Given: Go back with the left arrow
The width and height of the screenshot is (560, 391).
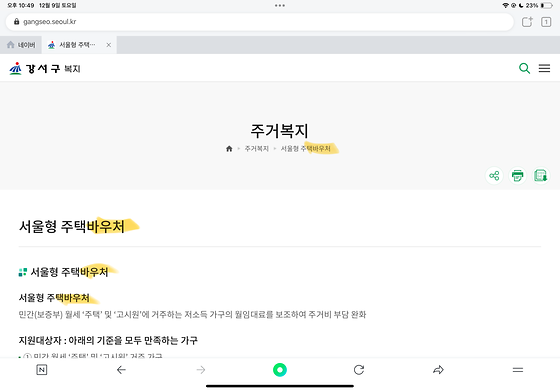Looking at the screenshot, I should point(121,370).
